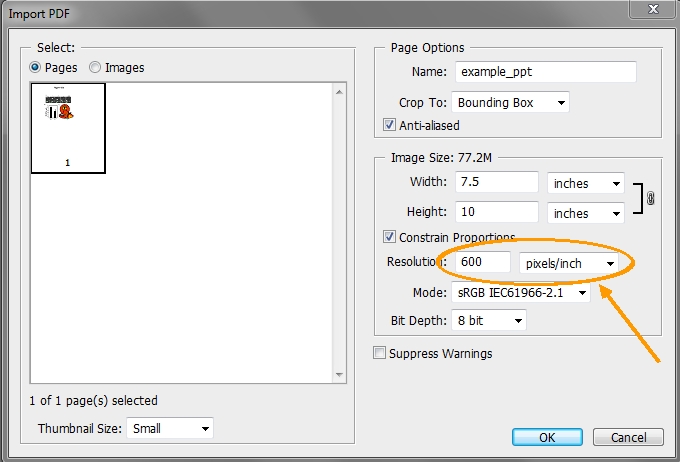Image resolution: width=680 pixels, height=462 pixels.
Task: Open the Width units dropdown
Action: [585, 183]
